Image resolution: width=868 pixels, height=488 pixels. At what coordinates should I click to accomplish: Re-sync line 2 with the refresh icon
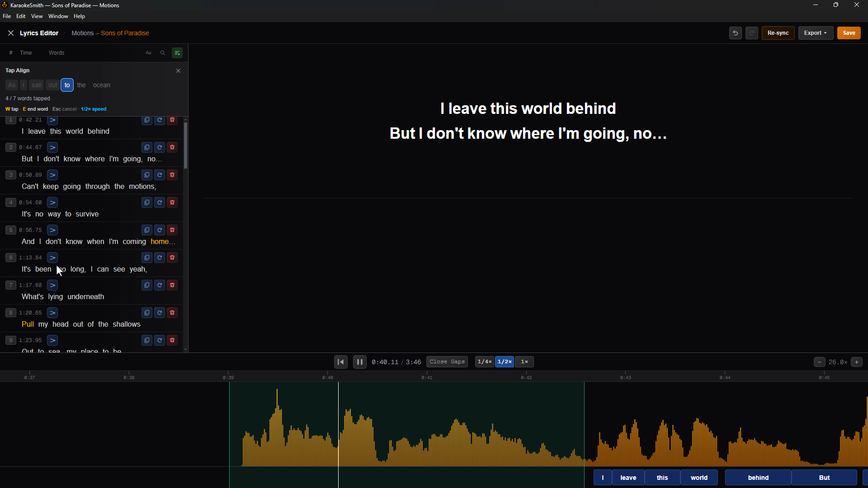point(160,147)
